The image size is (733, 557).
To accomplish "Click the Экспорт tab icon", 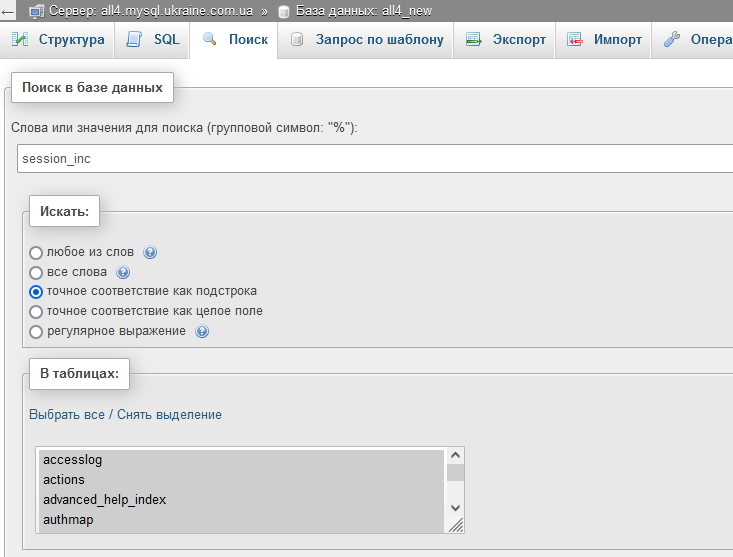I will click(474, 39).
